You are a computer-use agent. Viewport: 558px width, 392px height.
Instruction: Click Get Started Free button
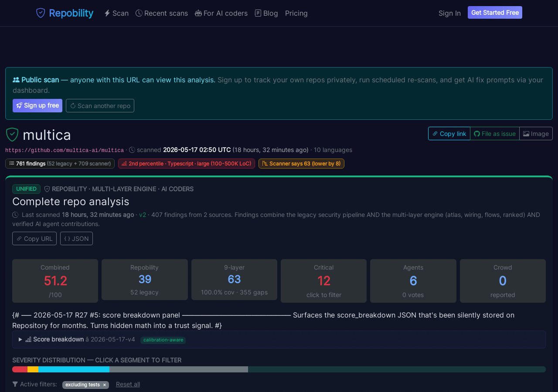pyautogui.click(x=495, y=13)
